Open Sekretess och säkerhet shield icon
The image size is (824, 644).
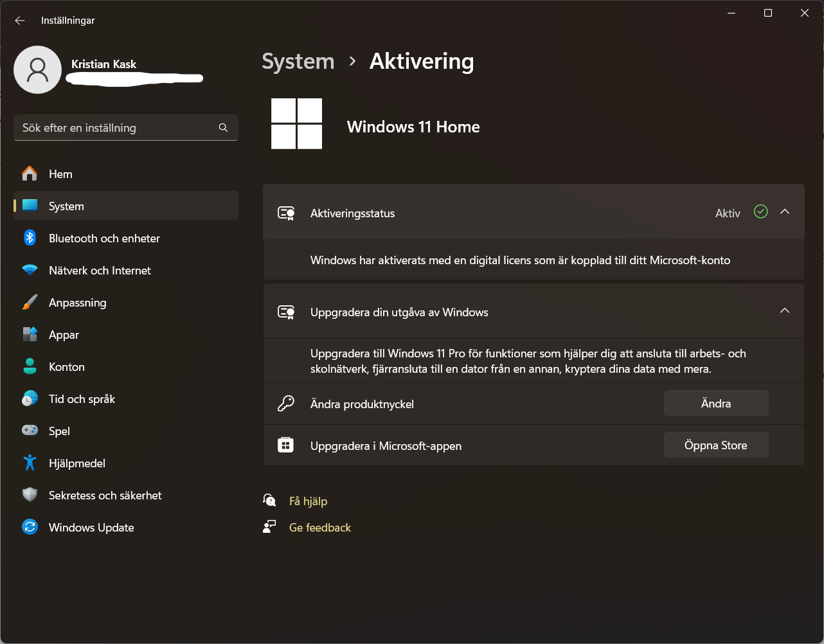[x=30, y=495]
